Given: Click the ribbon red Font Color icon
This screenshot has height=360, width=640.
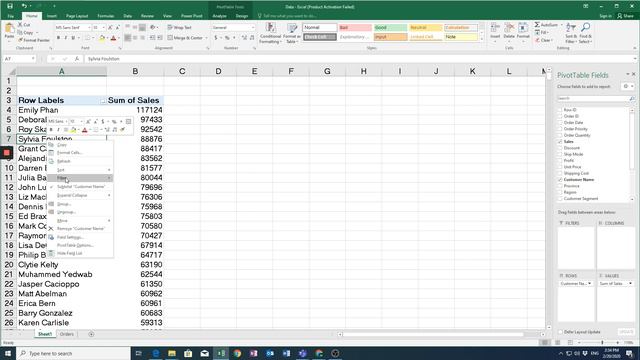Looking at the screenshot, I should click(113, 38).
